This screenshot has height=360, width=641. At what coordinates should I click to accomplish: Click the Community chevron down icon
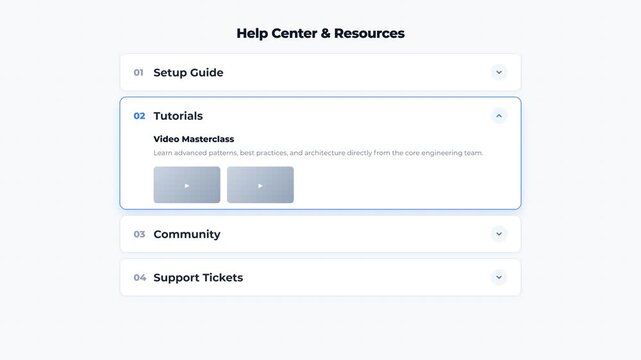[499, 234]
